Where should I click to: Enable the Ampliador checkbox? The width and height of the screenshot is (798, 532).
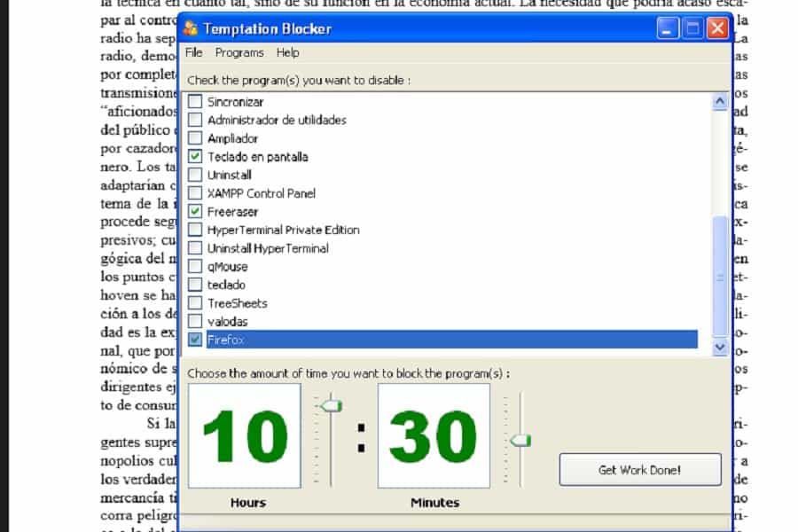195,138
